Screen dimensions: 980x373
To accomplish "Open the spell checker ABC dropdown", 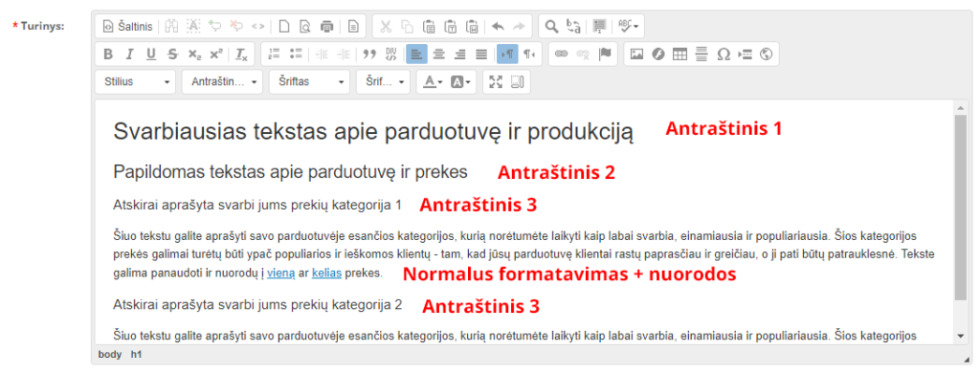I will 628,26.
